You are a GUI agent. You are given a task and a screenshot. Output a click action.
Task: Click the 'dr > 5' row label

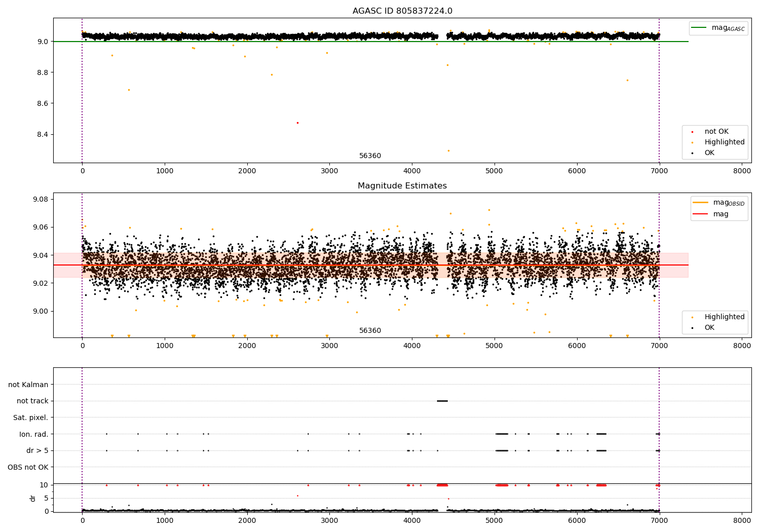[37, 451]
